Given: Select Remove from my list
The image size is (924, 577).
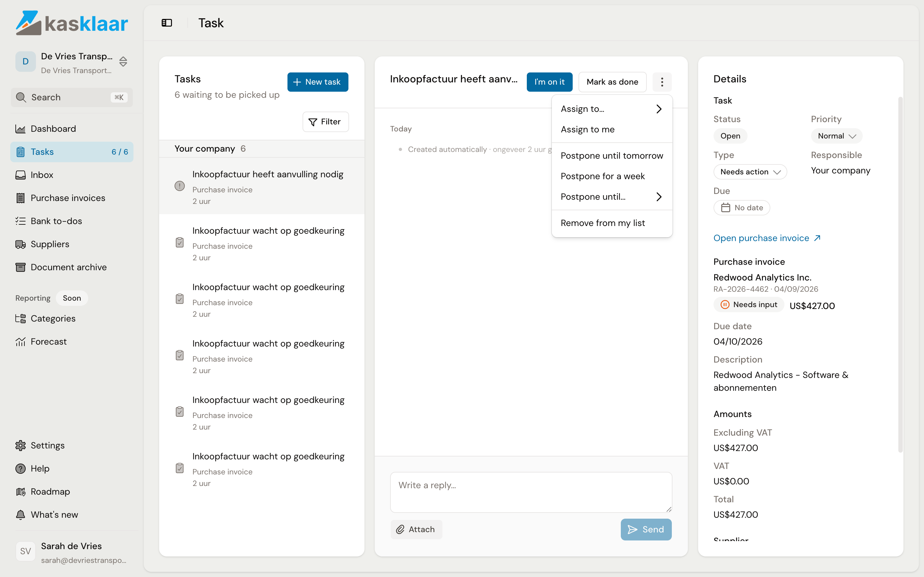Looking at the screenshot, I should coord(612,223).
